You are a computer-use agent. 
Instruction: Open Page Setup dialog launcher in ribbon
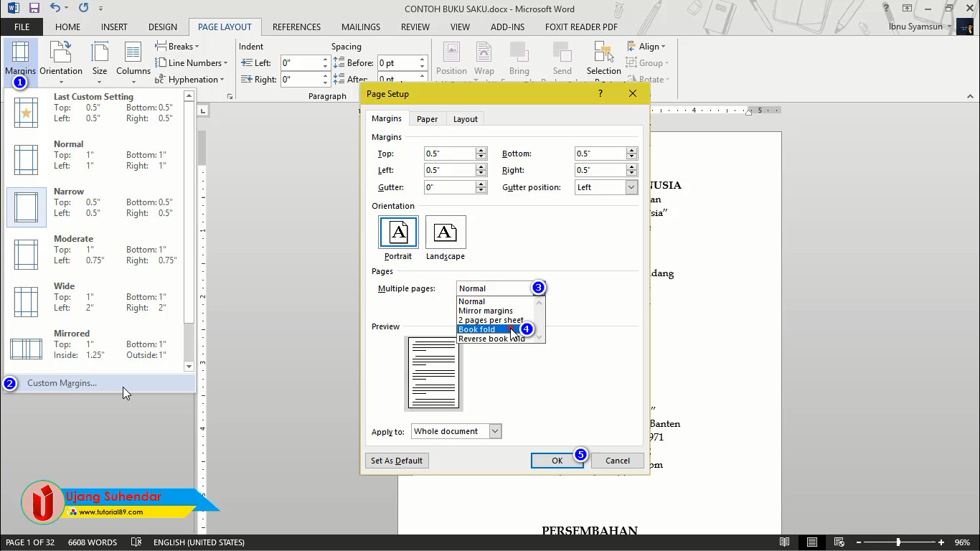[x=230, y=96]
